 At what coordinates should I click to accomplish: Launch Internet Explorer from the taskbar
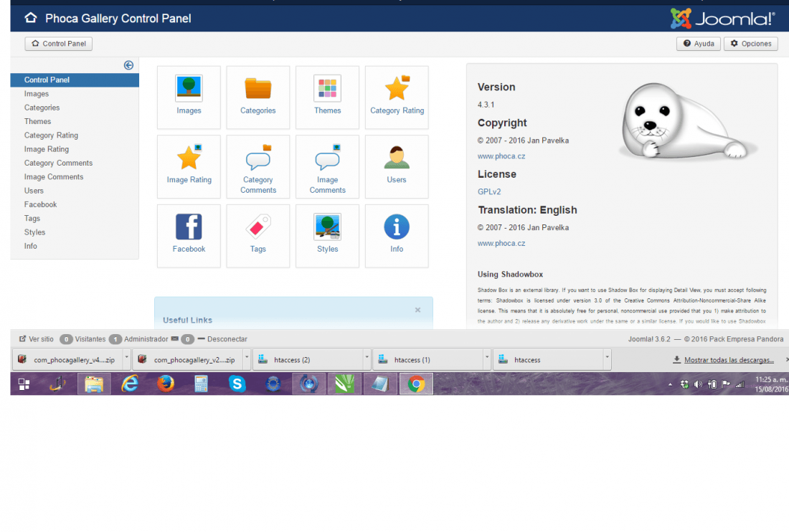130,384
